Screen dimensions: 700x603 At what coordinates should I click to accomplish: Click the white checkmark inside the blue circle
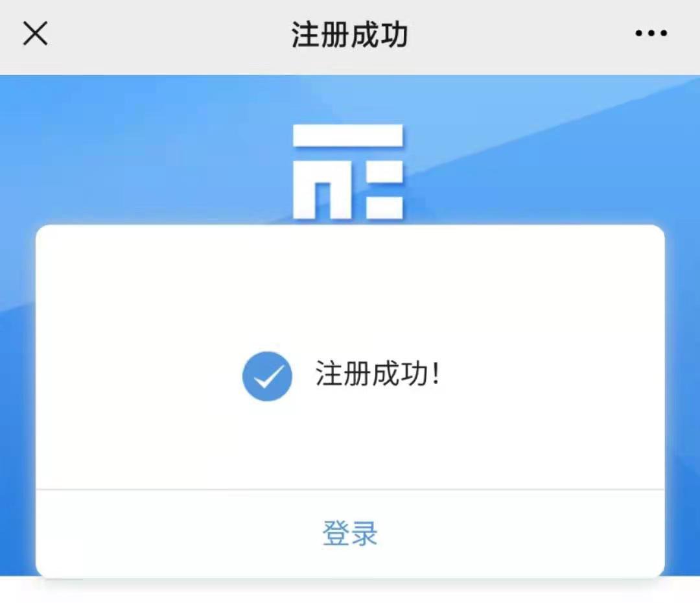coord(269,377)
